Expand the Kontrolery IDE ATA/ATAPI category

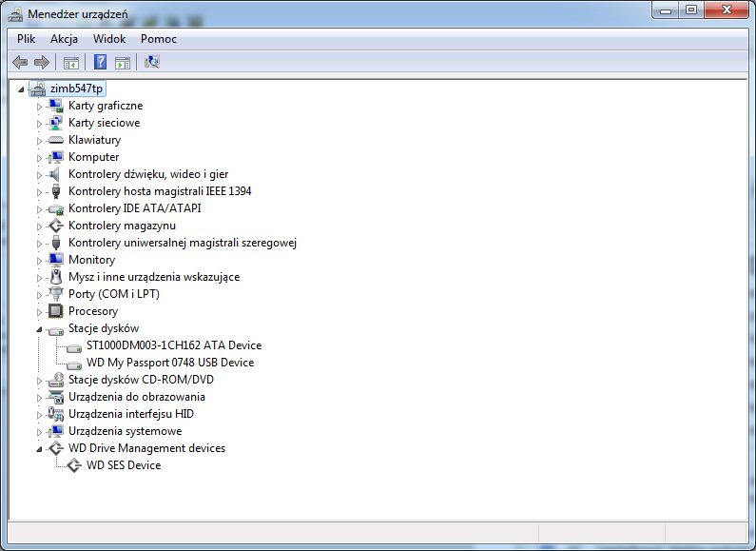tap(40, 209)
